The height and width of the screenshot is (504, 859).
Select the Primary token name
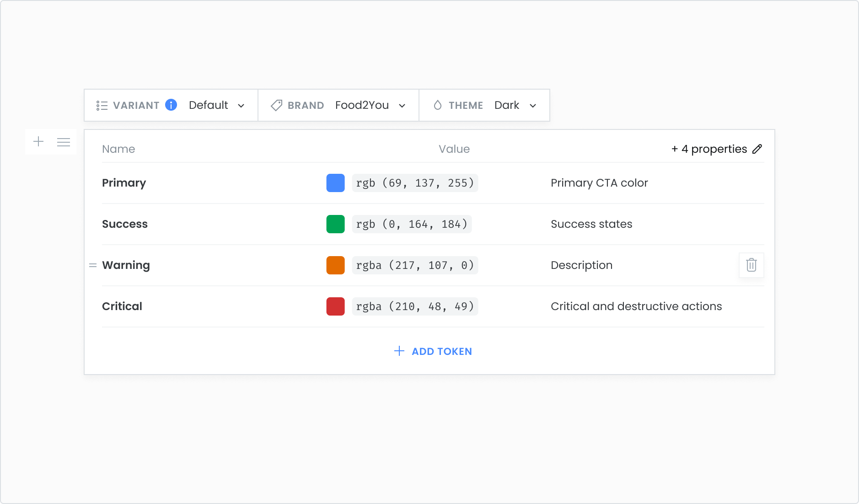[124, 183]
